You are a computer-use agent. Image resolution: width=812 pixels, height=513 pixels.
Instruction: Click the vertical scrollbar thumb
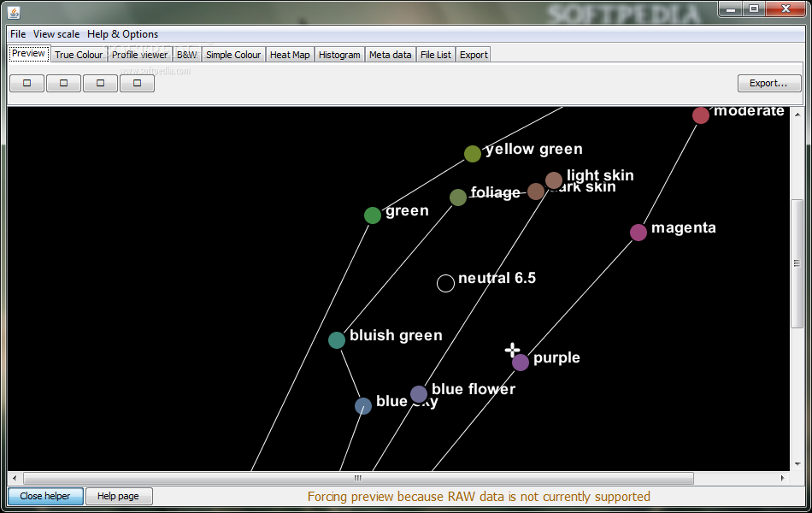click(x=797, y=263)
